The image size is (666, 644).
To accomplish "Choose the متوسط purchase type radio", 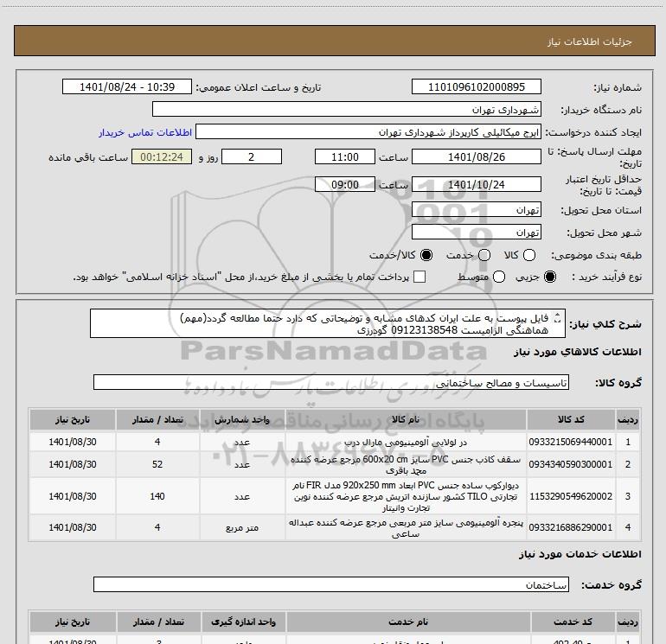I will [x=499, y=277].
